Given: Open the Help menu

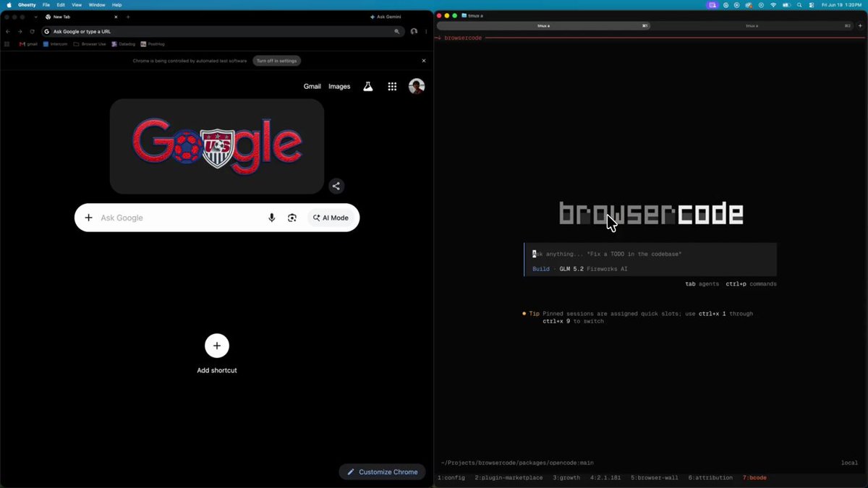Looking at the screenshot, I should pos(116,5).
